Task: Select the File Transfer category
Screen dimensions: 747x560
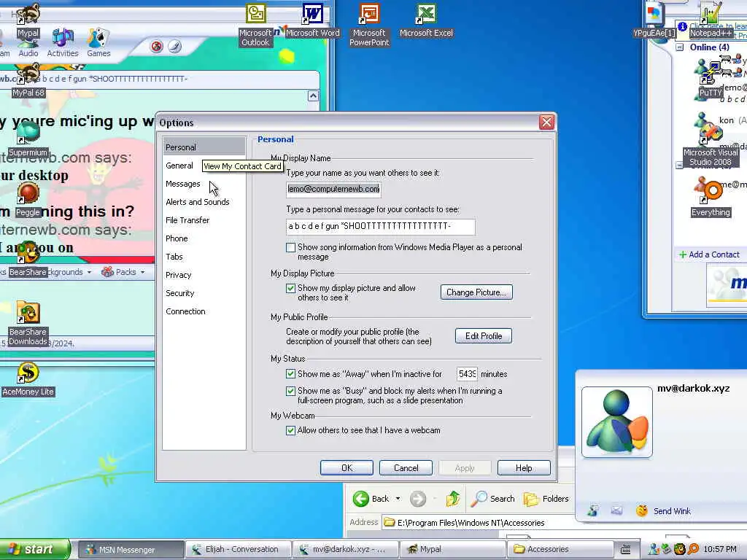Action: point(187,220)
